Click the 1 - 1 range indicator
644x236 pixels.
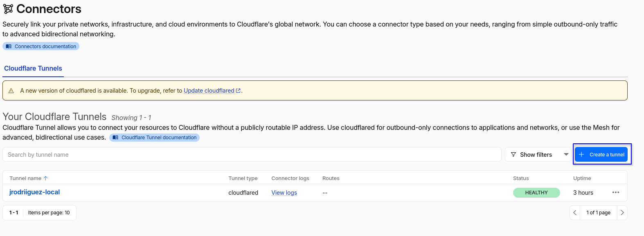pyautogui.click(x=14, y=213)
